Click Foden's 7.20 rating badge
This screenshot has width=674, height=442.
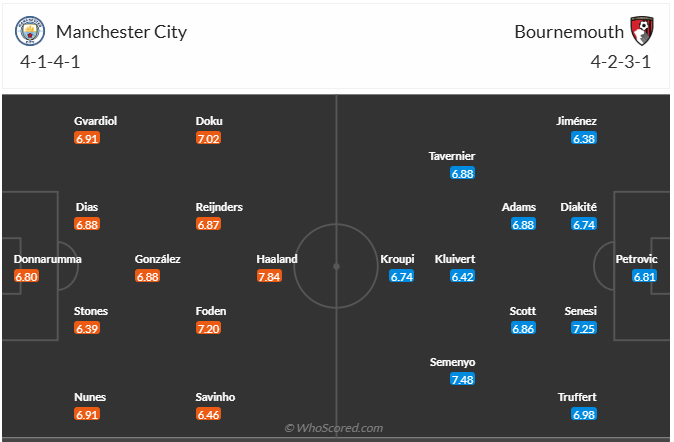(209, 328)
